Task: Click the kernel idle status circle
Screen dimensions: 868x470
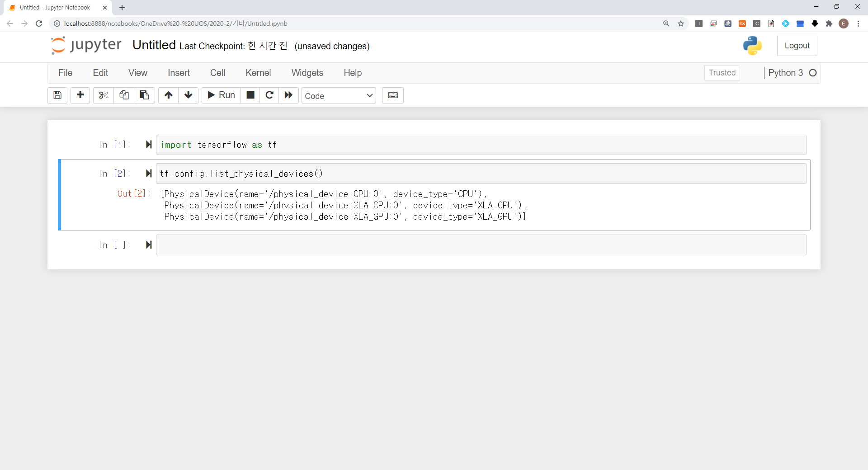Action: 813,73
